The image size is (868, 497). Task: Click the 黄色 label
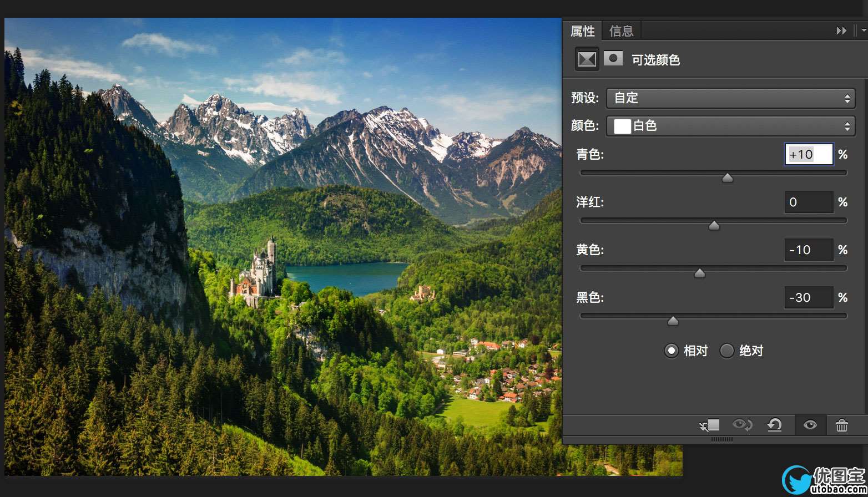(x=590, y=250)
